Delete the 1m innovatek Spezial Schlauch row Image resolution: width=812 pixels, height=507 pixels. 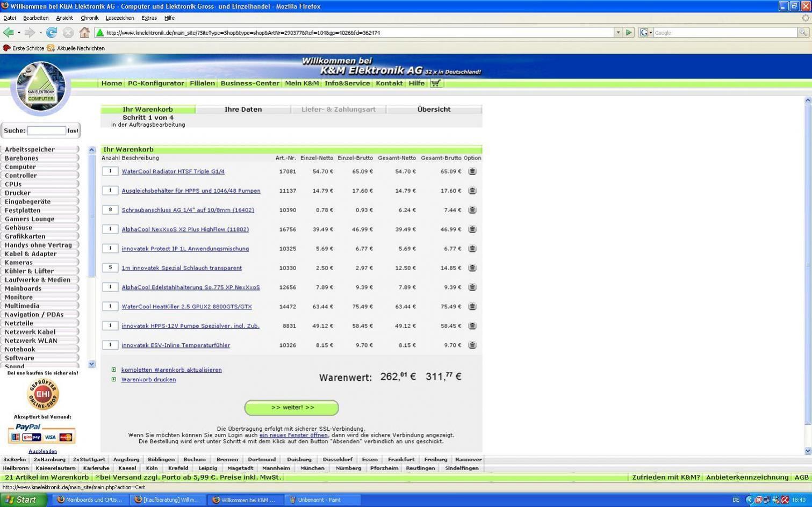coord(472,268)
